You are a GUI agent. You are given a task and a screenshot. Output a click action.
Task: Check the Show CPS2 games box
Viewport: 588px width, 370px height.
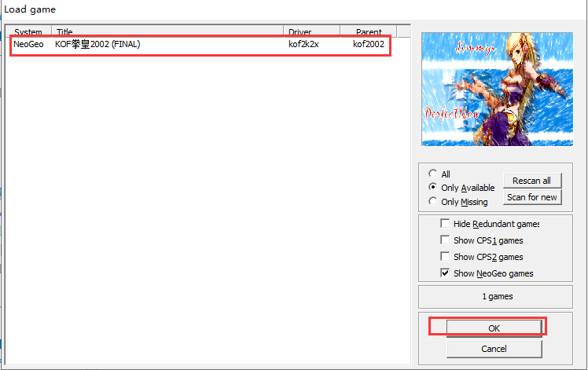(x=445, y=256)
